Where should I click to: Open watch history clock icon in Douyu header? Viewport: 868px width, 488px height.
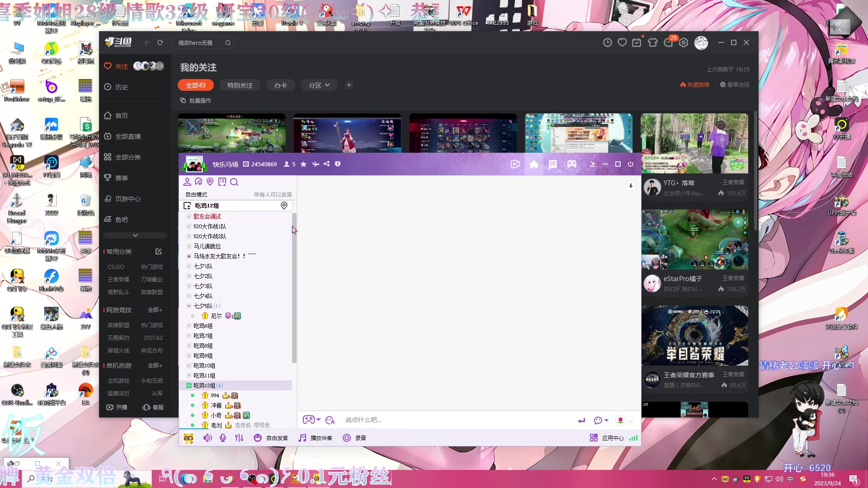click(608, 42)
